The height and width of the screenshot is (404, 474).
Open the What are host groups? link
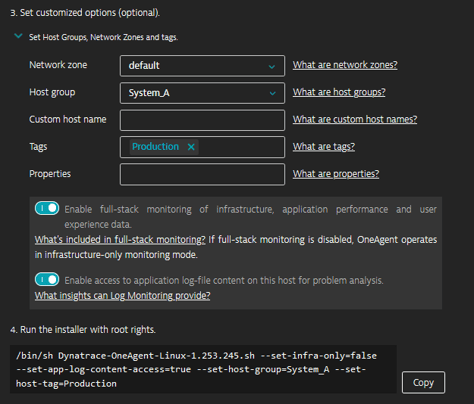pos(339,92)
